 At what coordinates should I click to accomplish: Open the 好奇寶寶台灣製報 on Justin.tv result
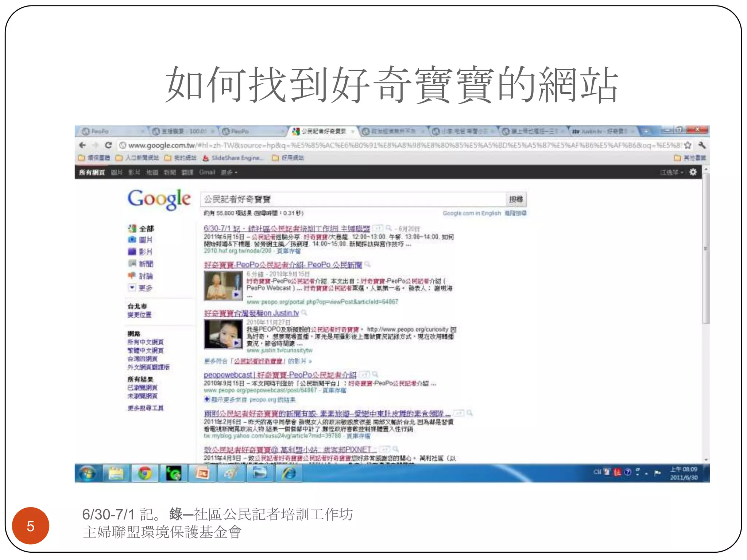tap(251, 313)
